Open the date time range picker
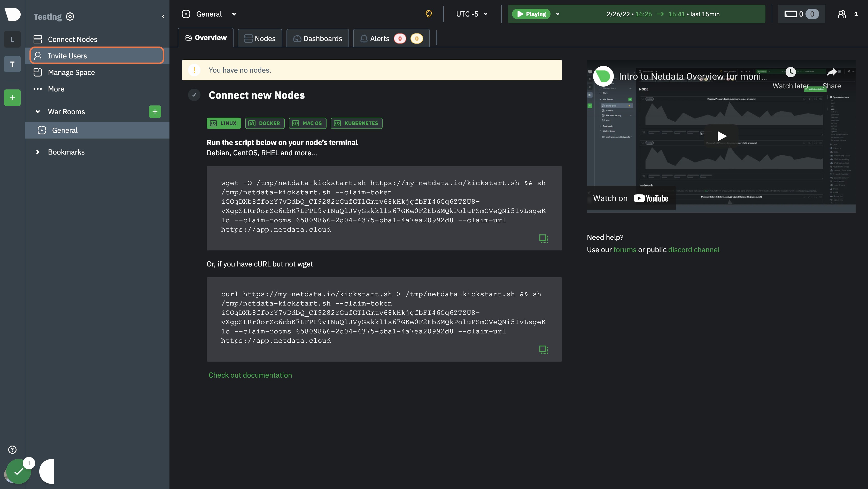Image resolution: width=868 pixels, height=489 pixels. click(663, 14)
